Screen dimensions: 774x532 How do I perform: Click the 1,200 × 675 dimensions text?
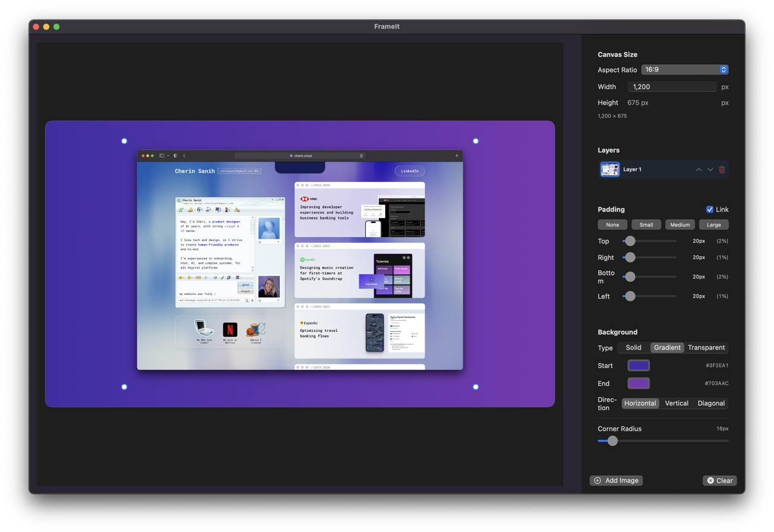612,116
